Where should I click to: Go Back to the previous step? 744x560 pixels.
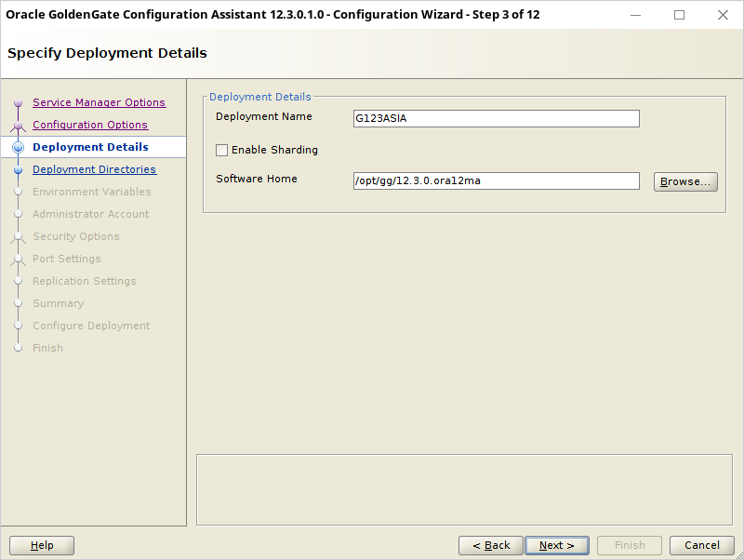click(491, 545)
